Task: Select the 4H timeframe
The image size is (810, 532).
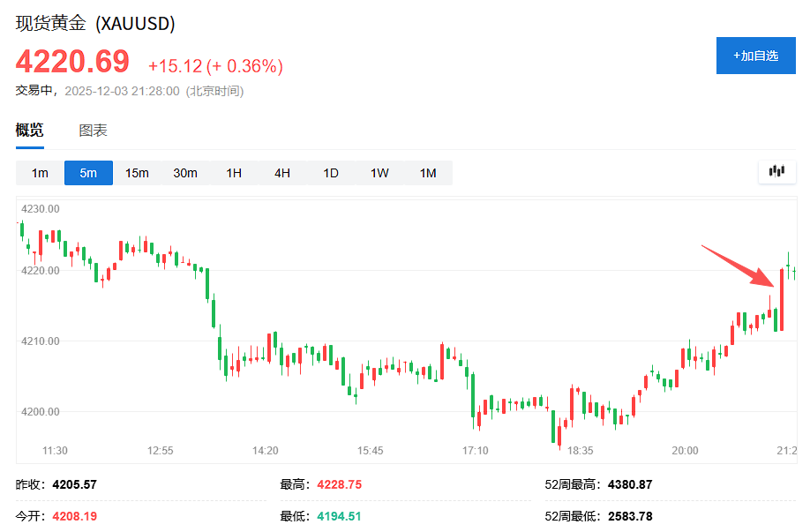Action: pos(281,173)
